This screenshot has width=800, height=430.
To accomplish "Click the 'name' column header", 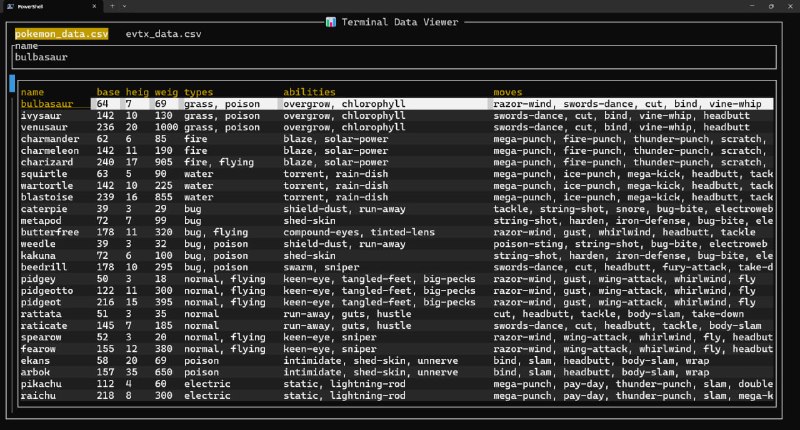I will 32,92.
